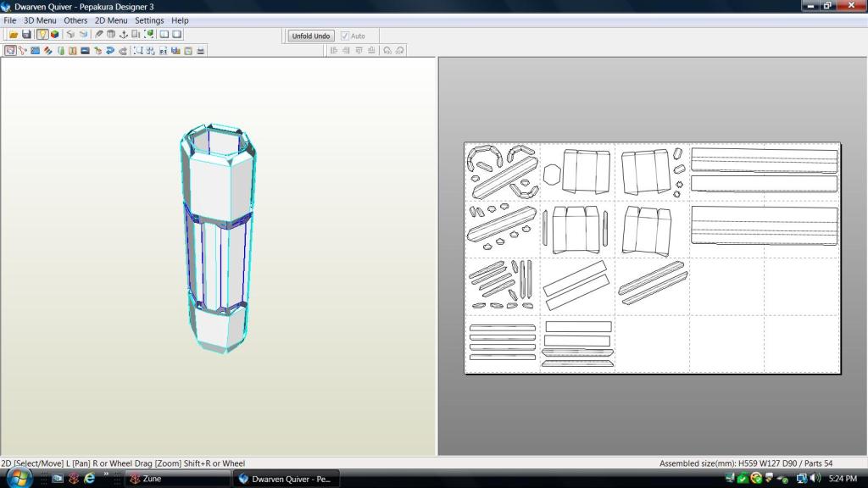Click the colored cube texture icon
This screenshot has width=868, height=488.
55,35
